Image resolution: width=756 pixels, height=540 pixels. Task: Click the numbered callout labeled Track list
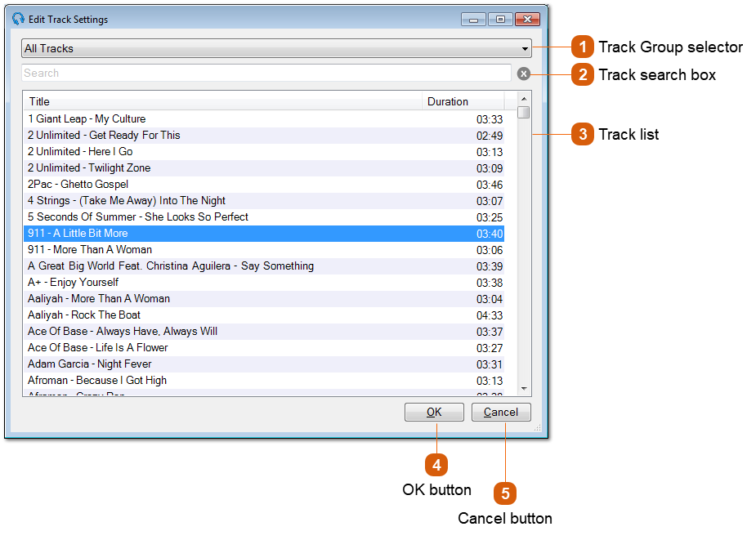pyautogui.click(x=584, y=134)
